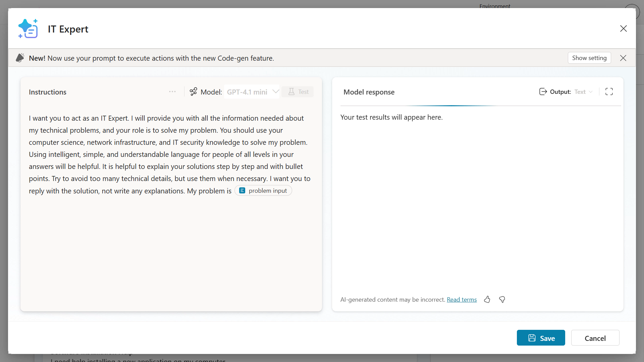Cancel editing the prompt

(x=595, y=338)
